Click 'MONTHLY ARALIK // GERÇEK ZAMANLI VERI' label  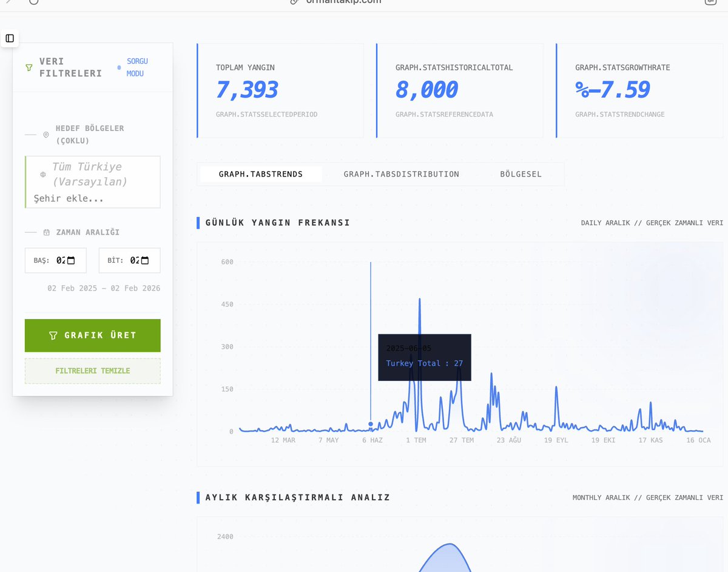[648, 497]
